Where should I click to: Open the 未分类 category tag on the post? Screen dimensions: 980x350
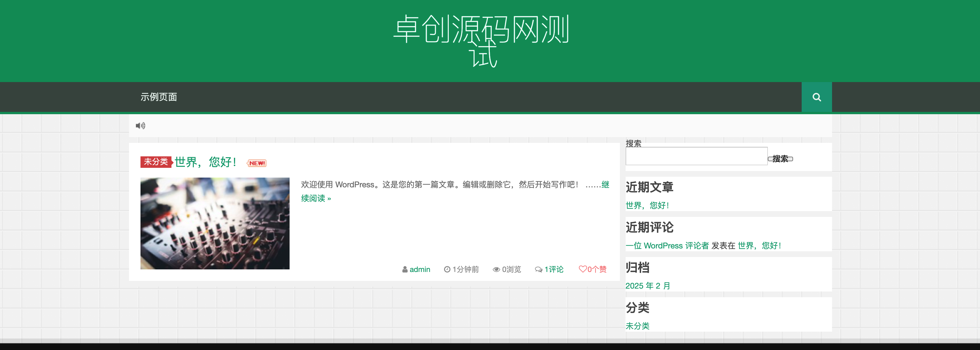156,162
